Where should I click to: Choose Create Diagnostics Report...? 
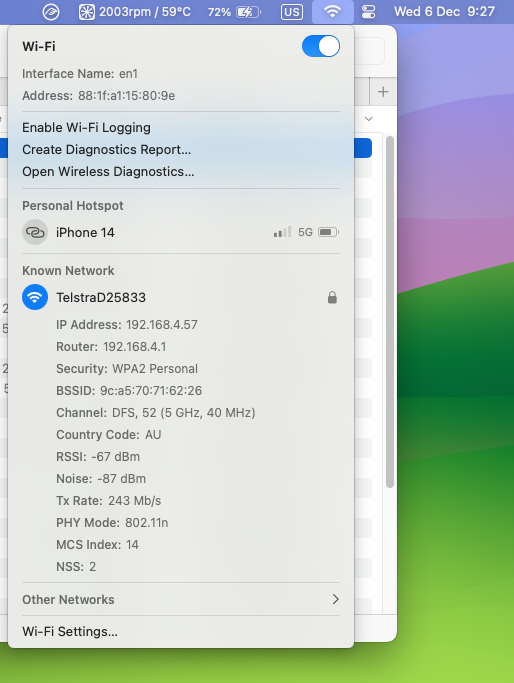[106, 149]
